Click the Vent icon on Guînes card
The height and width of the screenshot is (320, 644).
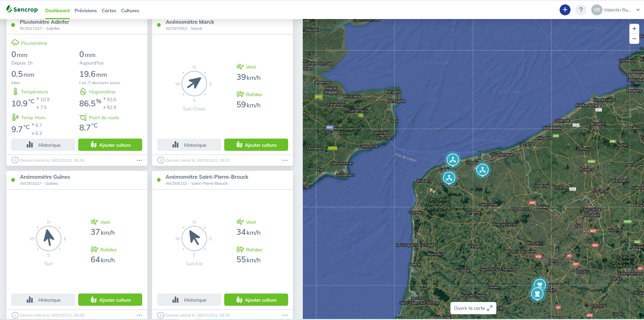(x=94, y=222)
